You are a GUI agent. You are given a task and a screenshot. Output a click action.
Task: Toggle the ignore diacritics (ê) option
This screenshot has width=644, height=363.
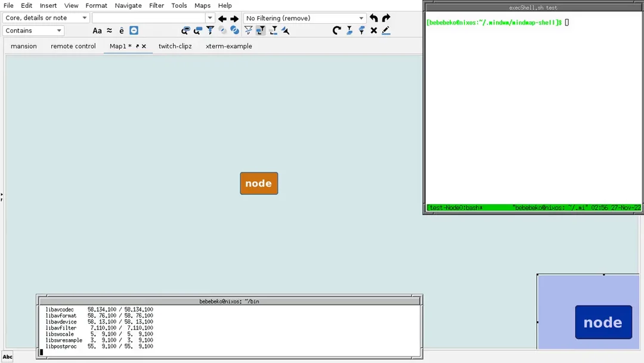click(x=122, y=30)
